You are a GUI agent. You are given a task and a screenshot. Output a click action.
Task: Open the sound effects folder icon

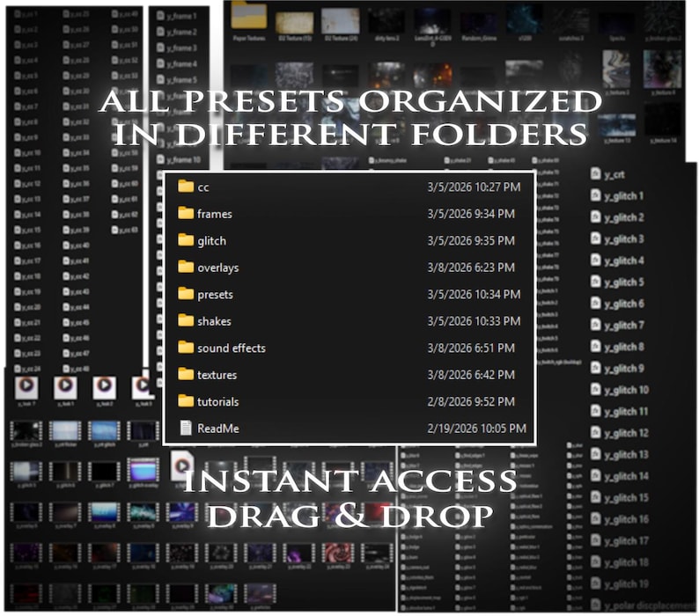click(186, 348)
